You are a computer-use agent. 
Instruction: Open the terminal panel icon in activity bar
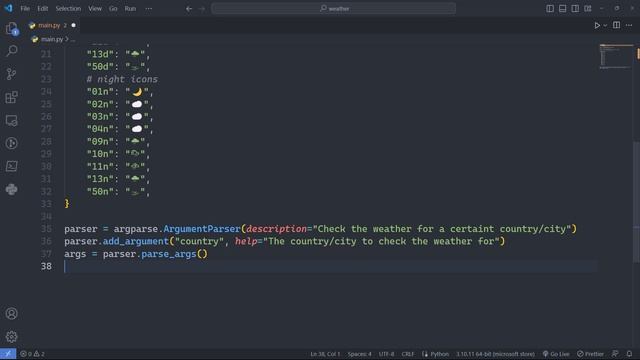[11, 166]
